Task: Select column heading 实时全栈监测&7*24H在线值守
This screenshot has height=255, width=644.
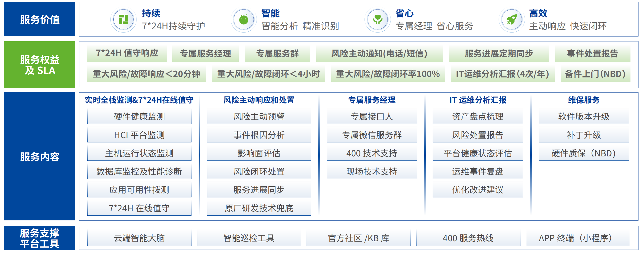Action: click(139, 100)
